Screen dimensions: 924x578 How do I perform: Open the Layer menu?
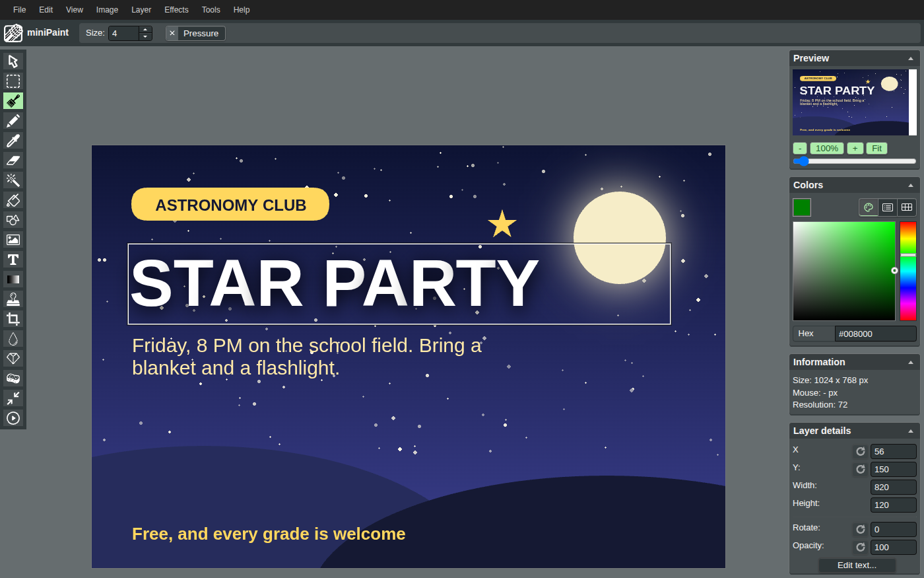click(x=141, y=10)
